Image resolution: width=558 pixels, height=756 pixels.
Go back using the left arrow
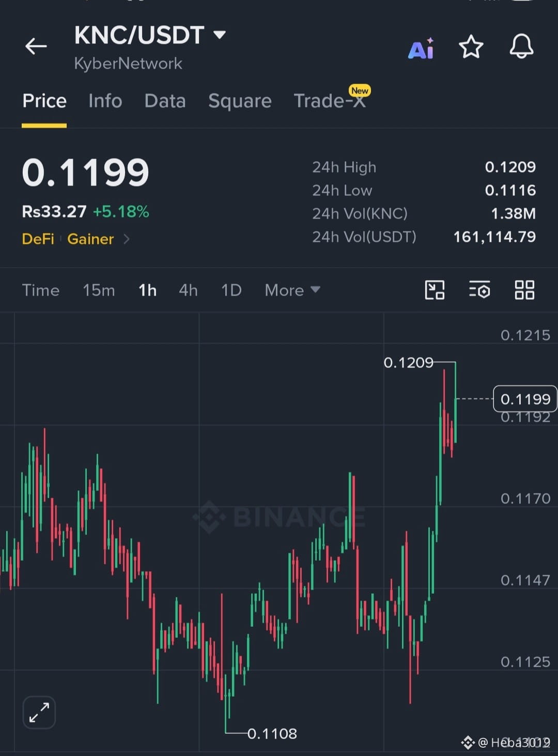(x=36, y=46)
